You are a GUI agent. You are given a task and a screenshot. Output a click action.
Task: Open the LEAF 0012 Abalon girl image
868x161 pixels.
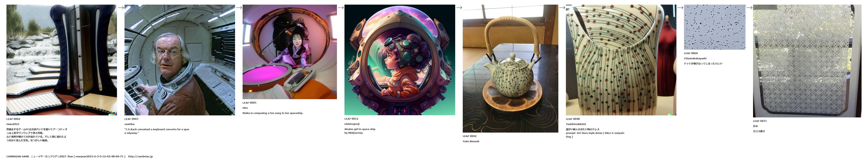point(400,60)
